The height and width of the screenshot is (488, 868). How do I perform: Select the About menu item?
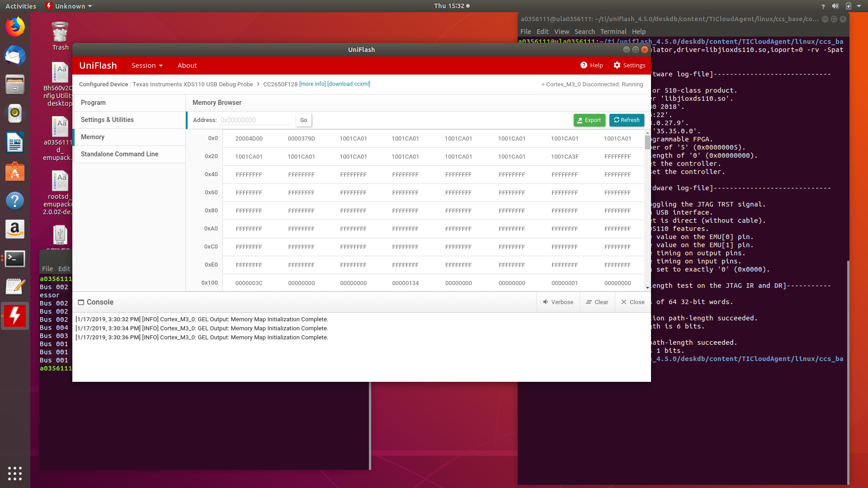(187, 66)
